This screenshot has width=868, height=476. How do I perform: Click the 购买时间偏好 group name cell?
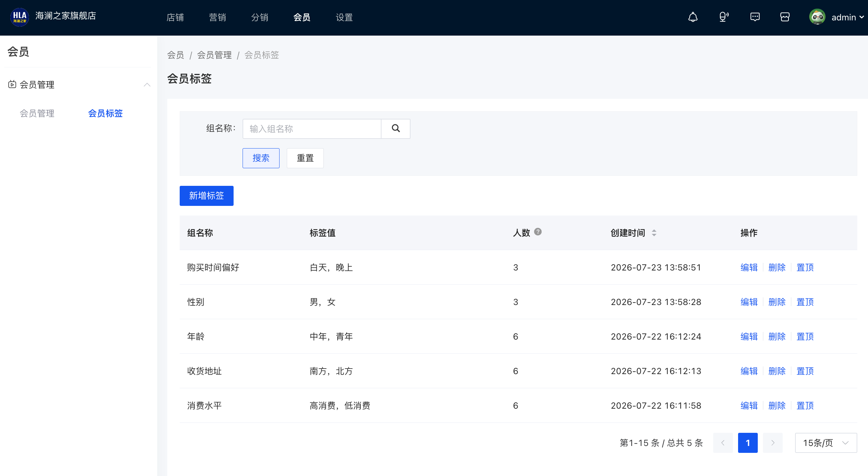(x=213, y=267)
